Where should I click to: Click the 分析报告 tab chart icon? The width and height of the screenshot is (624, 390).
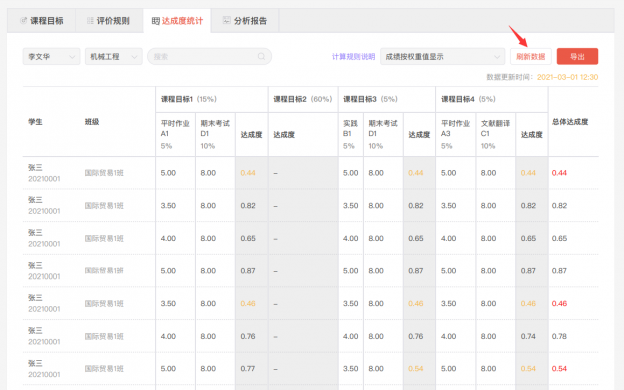[x=226, y=20]
